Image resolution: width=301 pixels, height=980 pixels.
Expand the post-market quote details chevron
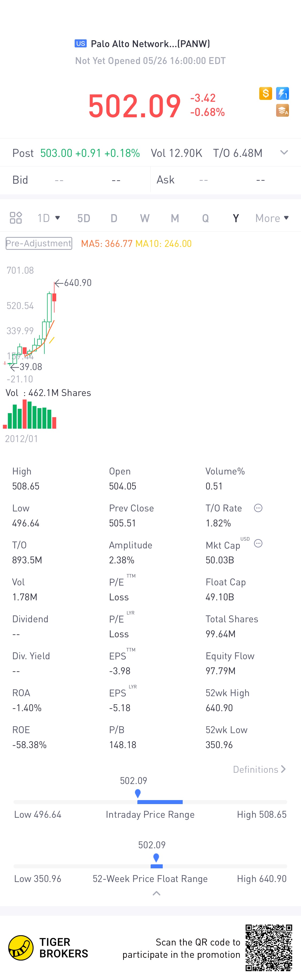tap(284, 153)
